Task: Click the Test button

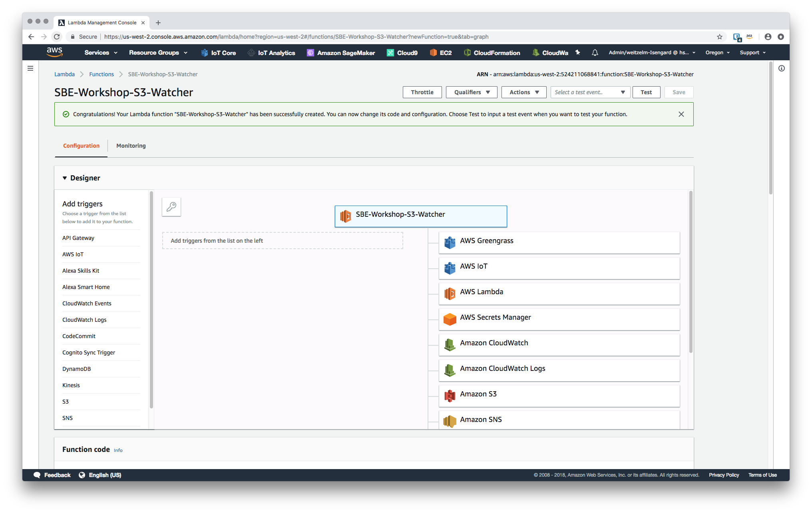Action: (646, 92)
